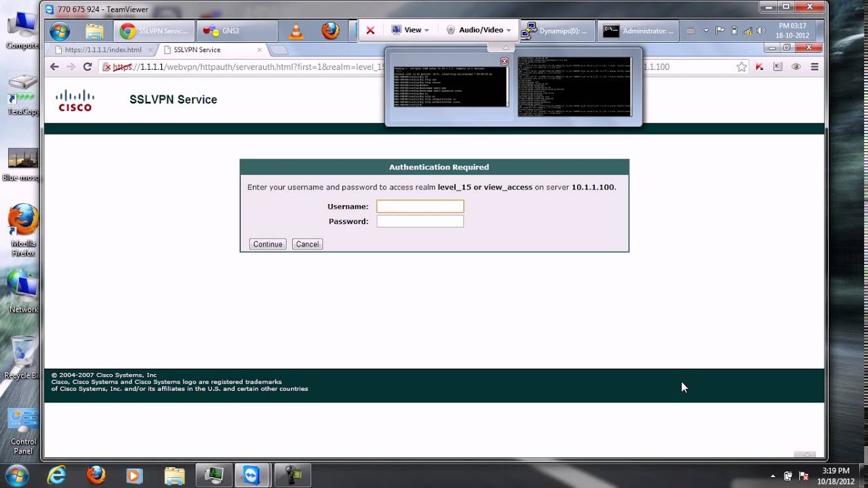Bookmark this page with star icon
The width and height of the screenshot is (868, 488).
click(x=742, y=67)
